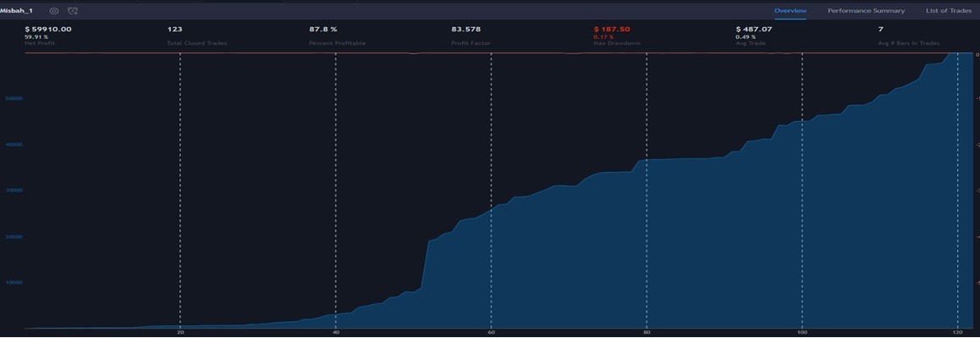Image resolution: width=980 pixels, height=338 pixels.
Task: Open strategy settings gear icon
Action: pos(54,11)
